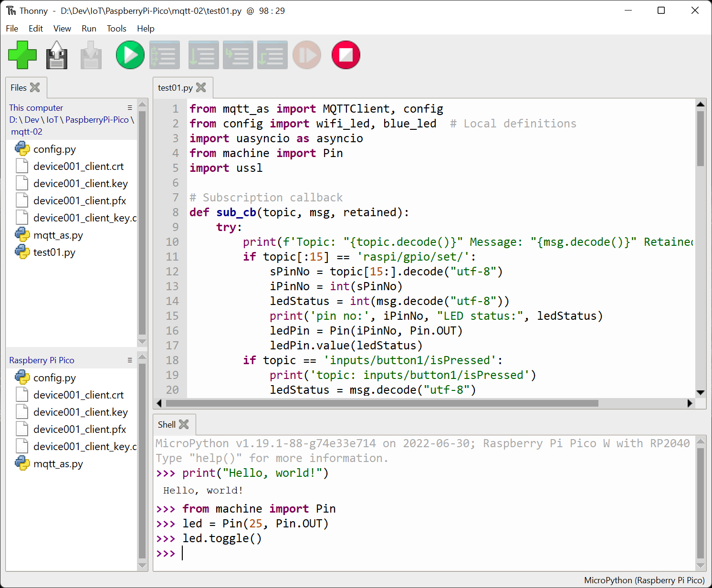The height and width of the screenshot is (588, 712).
Task: Click editor vertical scrollbar thumb
Action: pos(701,138)
